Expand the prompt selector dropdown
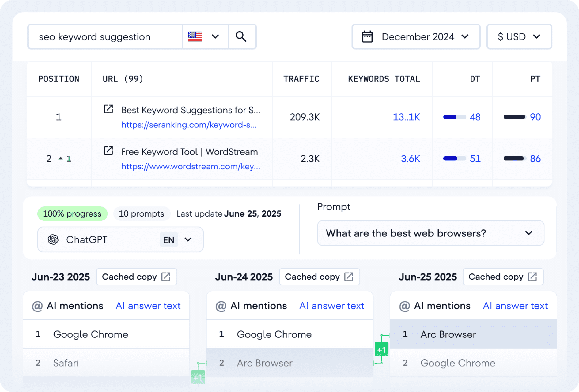Screen dimensions: 579x392 [x=430, y=233]
